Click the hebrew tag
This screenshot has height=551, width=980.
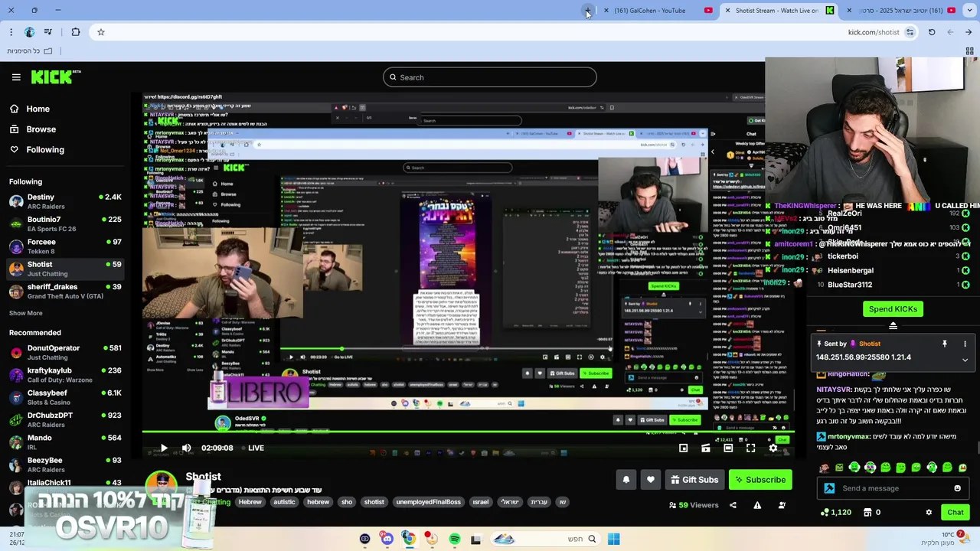[318, 502]
